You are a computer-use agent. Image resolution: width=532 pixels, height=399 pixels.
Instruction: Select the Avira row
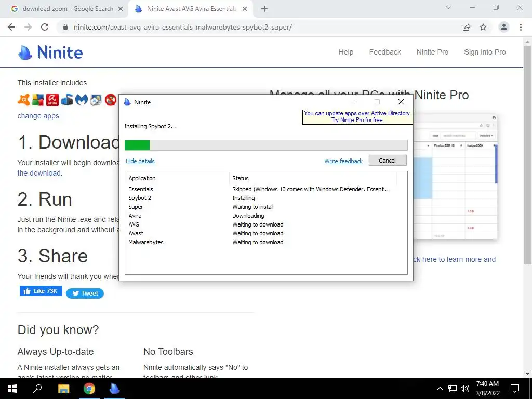tap(265, 216)
